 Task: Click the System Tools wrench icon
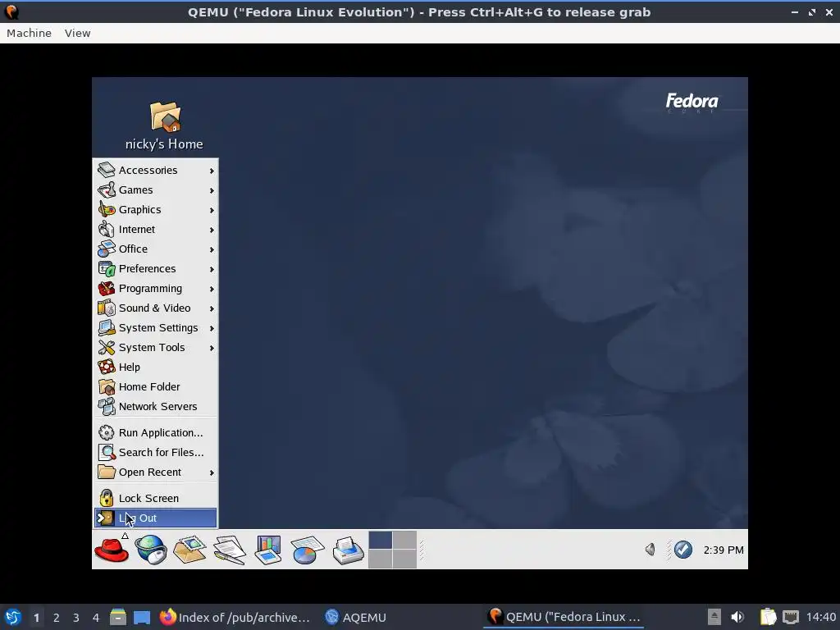point(106,348)
